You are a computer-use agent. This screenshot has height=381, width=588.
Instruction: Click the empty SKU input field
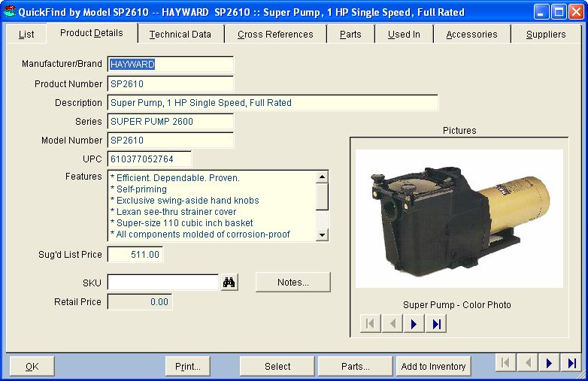(x=163, y=283)
